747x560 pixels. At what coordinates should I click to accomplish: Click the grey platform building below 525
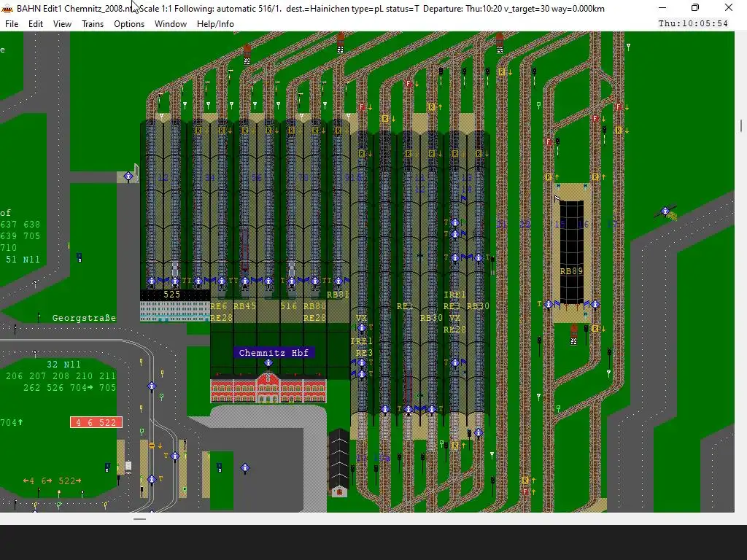pyautogui.click(x=175, y=311)
